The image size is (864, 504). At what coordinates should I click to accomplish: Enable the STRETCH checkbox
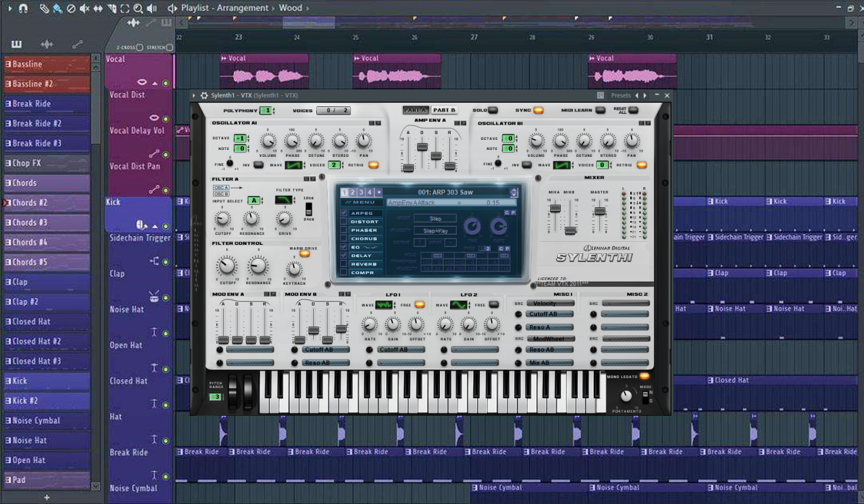pyautogui.click(x=170, y=47)
